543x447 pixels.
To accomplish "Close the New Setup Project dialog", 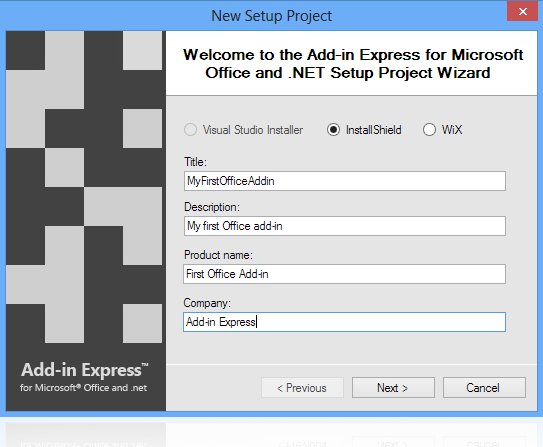I will tap(523, 11).
